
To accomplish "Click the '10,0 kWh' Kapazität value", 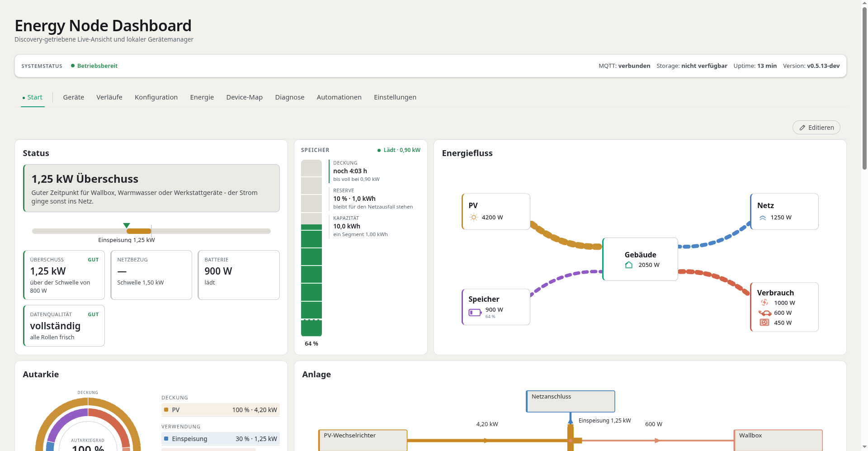I will click(347, 226).
